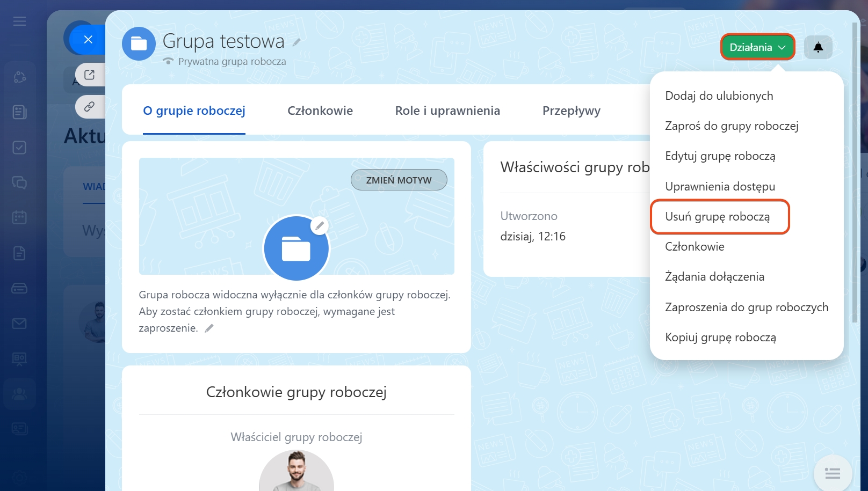Choose Dodaj do ulubionych from menu
Screen dimensions: 868x491
(x=719, y=96)
